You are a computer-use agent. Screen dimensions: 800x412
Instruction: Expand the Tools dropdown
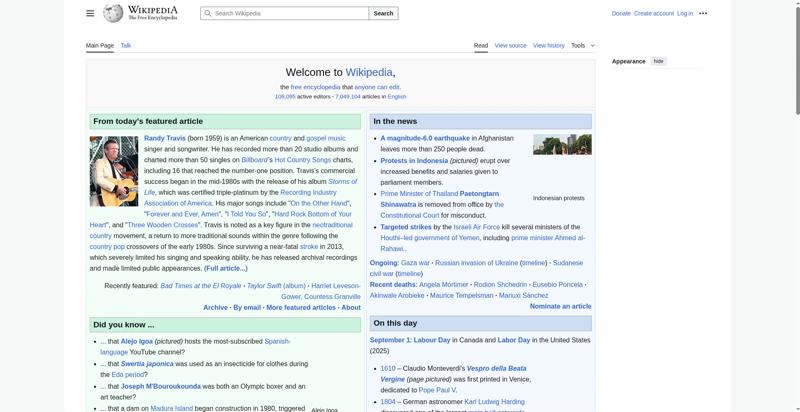(583, 45)
